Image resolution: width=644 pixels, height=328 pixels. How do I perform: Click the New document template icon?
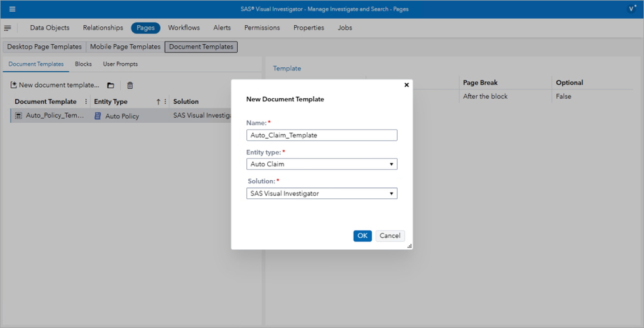(x=14, y=85)
